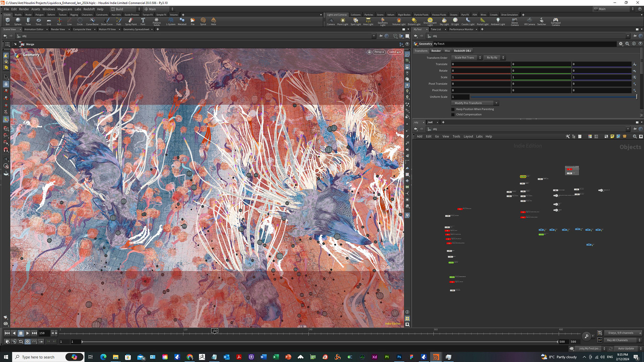The width and height of the screenshot is (644, 362).
Task: Select the Spiral shelf tool
Action: 203,21
